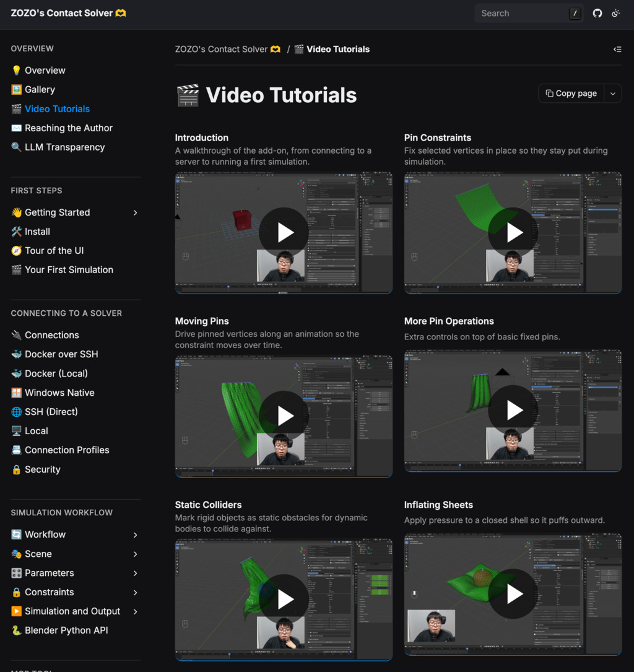Click the LLM Transparency magnifier icon
The height and width of the screenshot is (672, 634).
pyautogui.click(x=16, y=147)
